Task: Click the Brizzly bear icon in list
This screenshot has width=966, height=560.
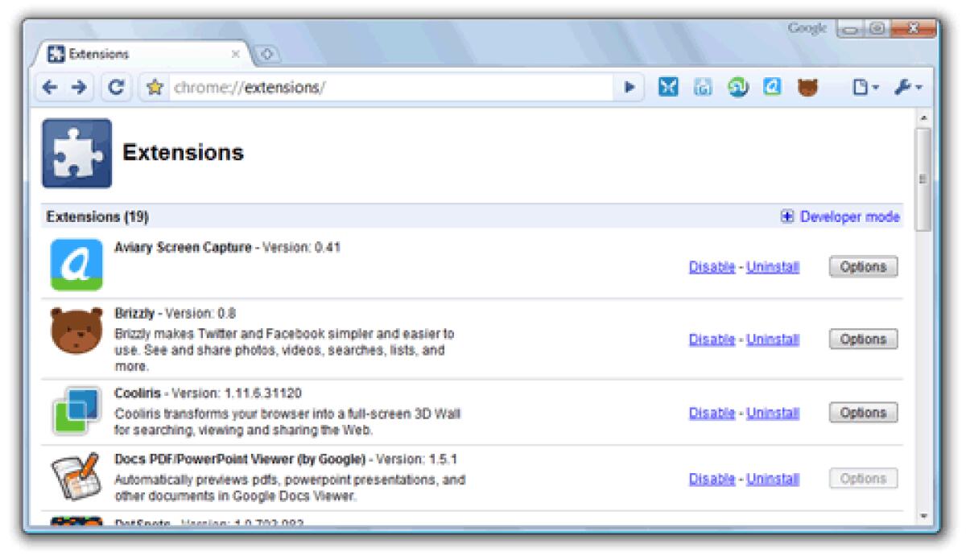Action: 76,331
